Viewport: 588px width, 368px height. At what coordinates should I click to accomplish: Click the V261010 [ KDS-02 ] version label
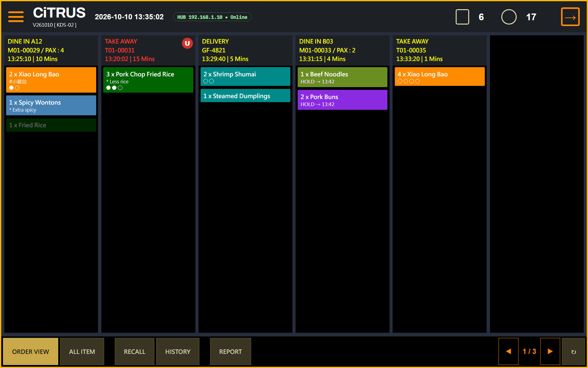(x=55, y=25)
